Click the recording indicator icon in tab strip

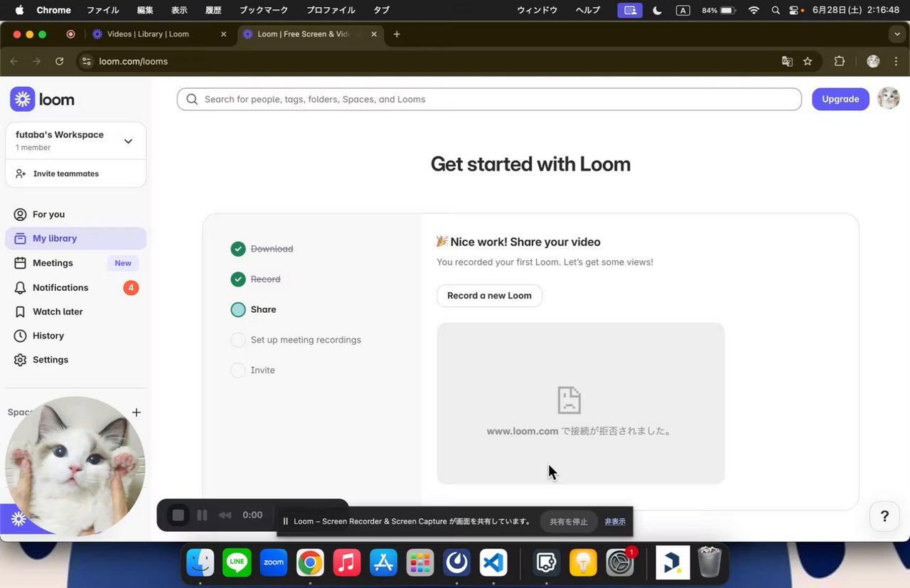[x=70, y=34]
